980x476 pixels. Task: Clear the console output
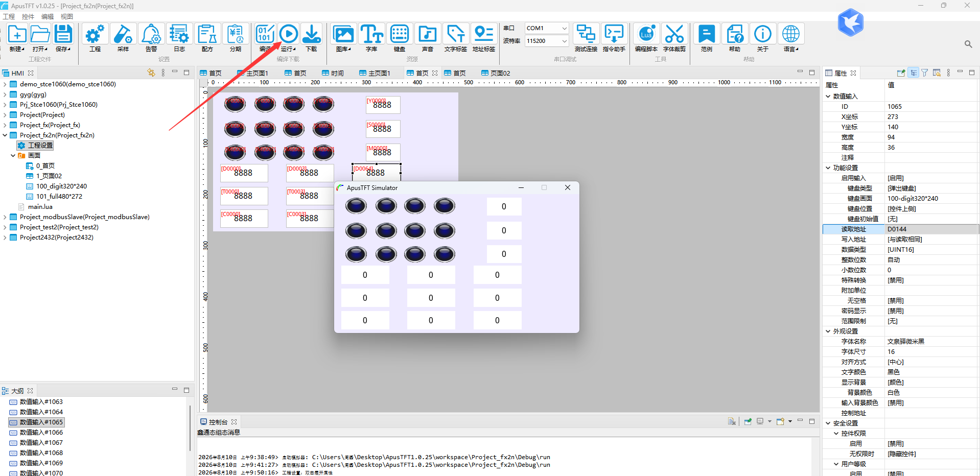[x=732, y=421]
